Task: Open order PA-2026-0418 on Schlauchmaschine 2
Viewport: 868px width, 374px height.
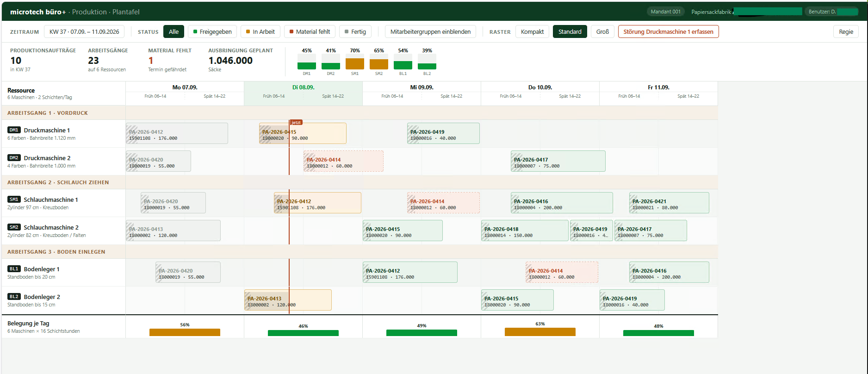Action: click(x=525, y=231)
